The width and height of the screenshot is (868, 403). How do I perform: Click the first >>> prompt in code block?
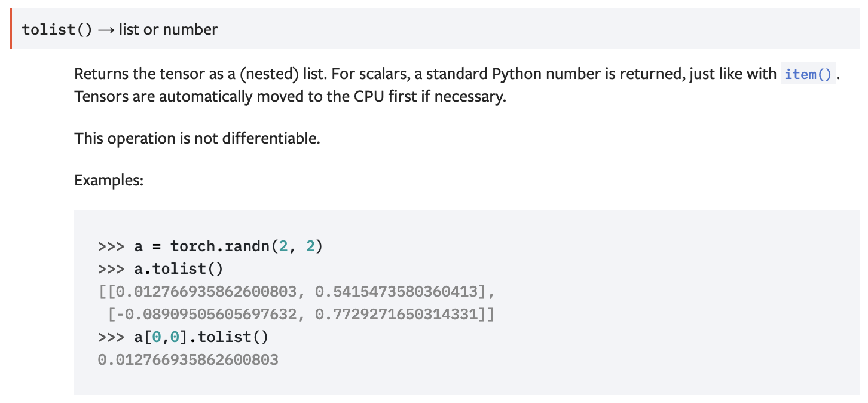[x=111, y=246]
